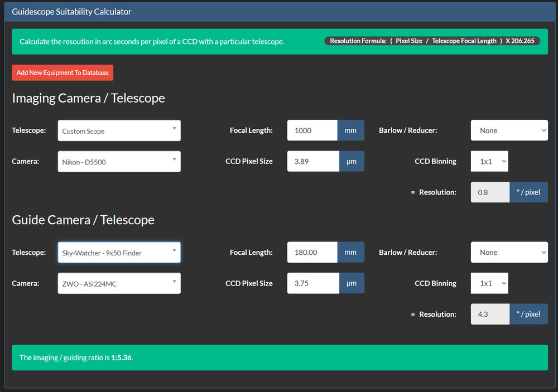Screen dimensions: 558x392
Task: Open the Nikon - D5500 camera dropdown
Action: coord(119,162)
